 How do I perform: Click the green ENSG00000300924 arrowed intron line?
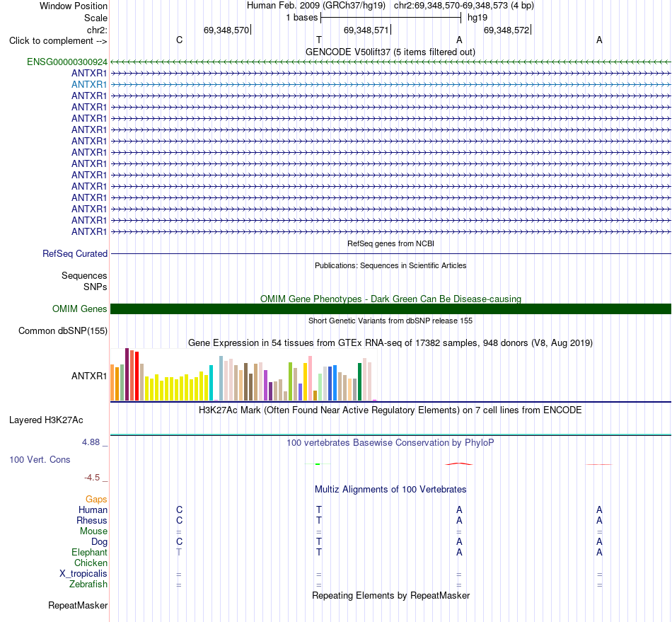390,62
